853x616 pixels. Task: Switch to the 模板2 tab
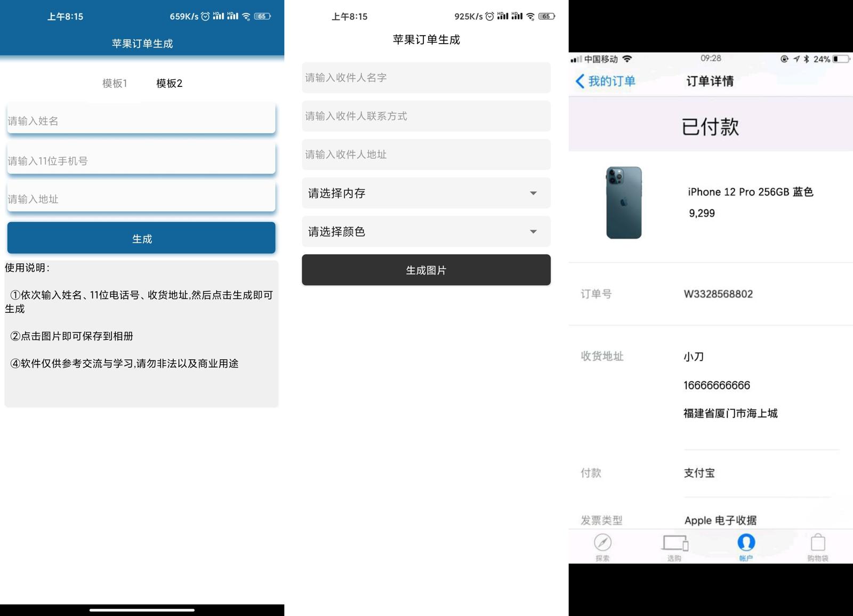(169, 83)
